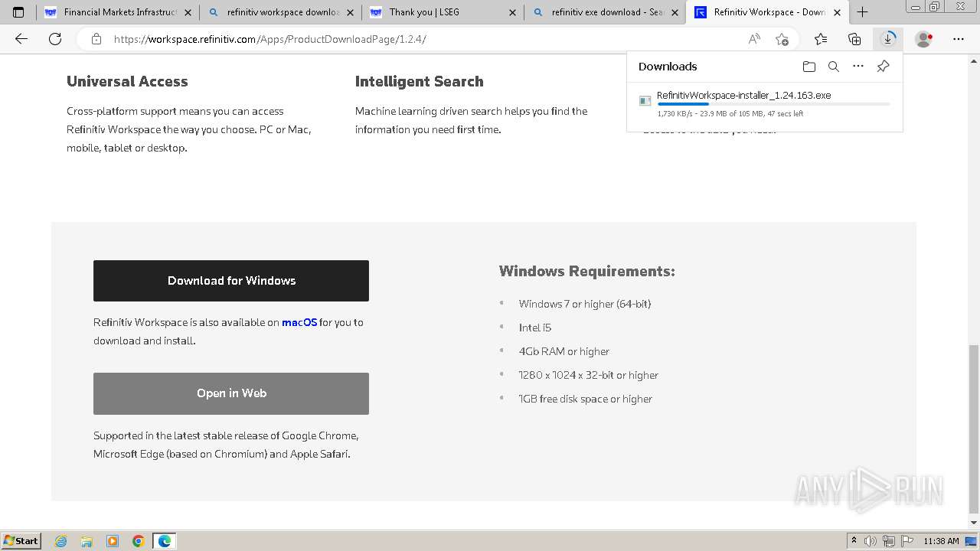Follow the macOS link
Viewport: 980px width, 551px height.
pos(299,322)
